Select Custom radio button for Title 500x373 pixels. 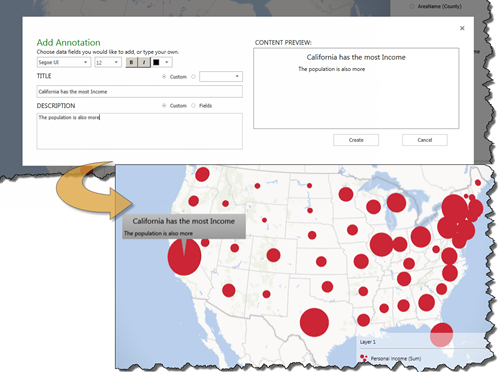coord(164,77)
